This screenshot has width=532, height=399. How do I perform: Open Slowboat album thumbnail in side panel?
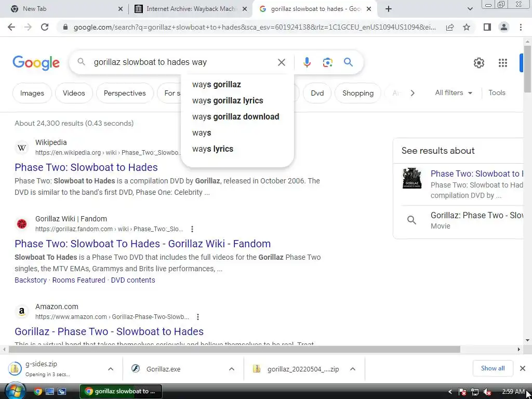pyautogui.click(x=412, y=178)
